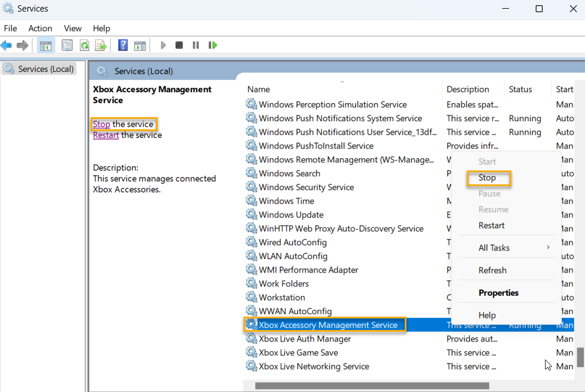Click the Refresh toolbar icon
Screen dimensions: 585x392
[x=84, y=45]
